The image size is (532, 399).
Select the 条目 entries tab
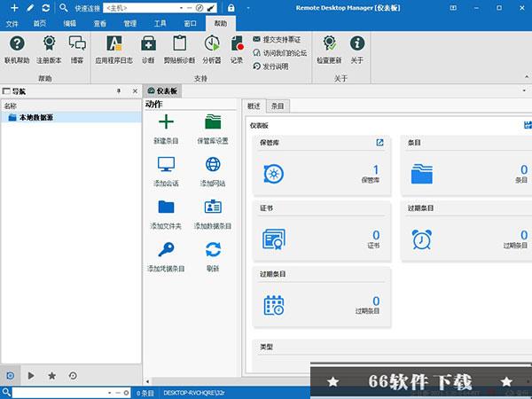pyautogui.click(x=278, y=106)
